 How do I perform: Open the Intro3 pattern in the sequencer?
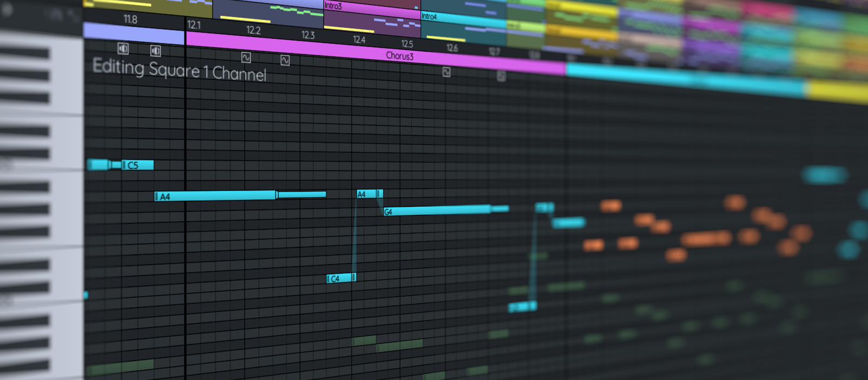pyautogui.click(x=372, y=8)
